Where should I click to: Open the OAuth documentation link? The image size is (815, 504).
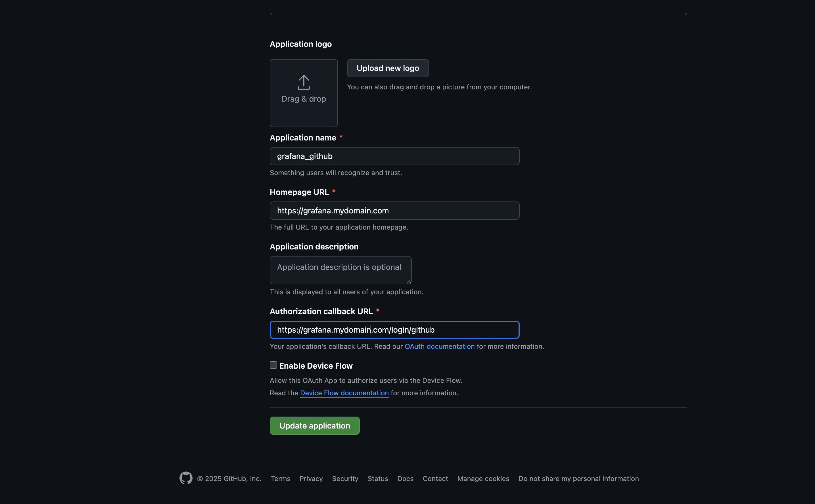[439, 346]
